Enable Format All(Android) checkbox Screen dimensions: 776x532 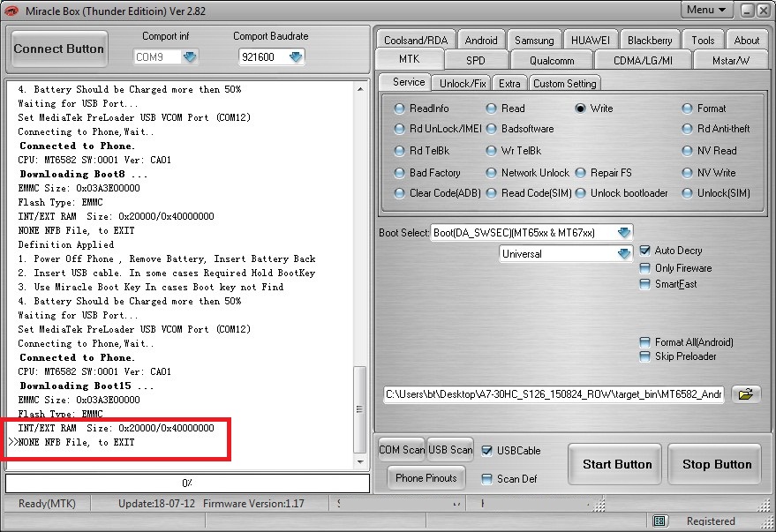(x=644, y=342)
